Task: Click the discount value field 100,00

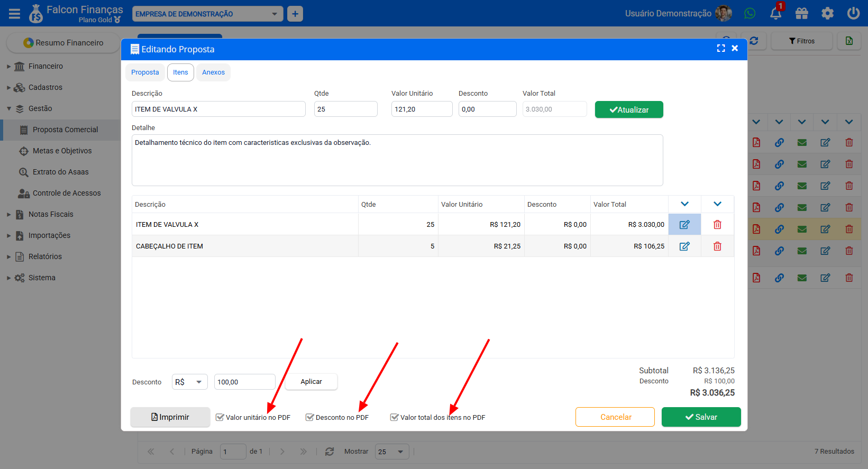Action: (x=245, y=382)
